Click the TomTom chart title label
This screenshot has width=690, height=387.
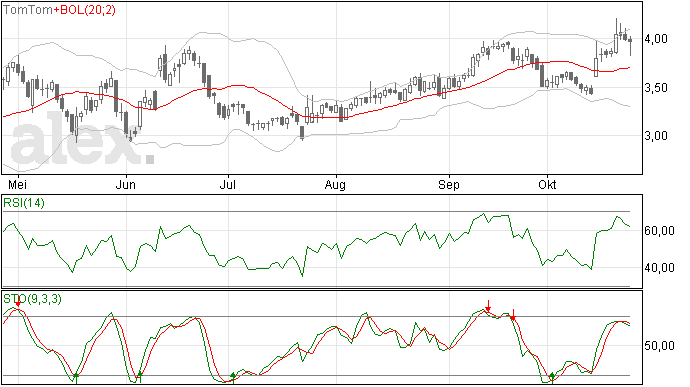click(x=28, y=10)
